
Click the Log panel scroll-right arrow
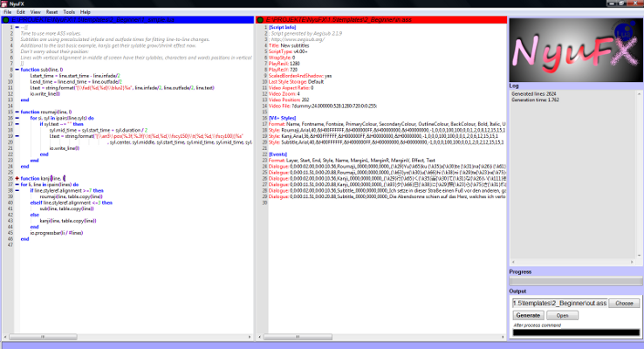[633, 262]
